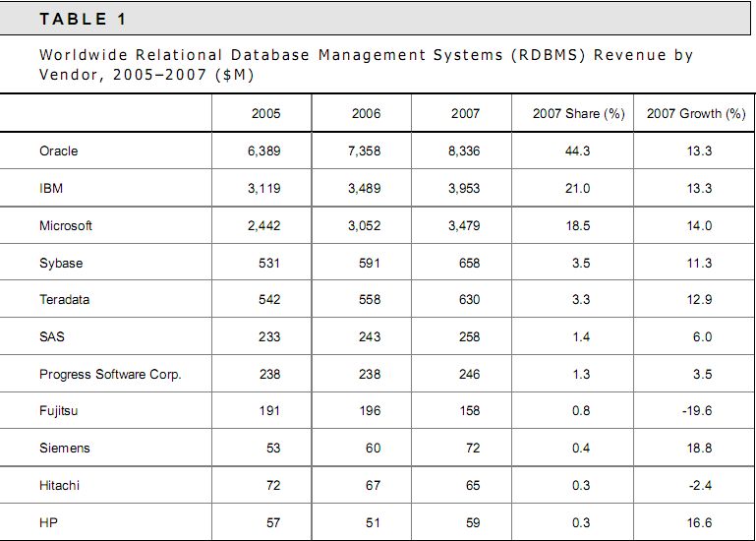Select SAS's 2007 growth '6.0'
The height and width of the screenshot is (541, 756).
pyautogui.click(x=703, y=336)
